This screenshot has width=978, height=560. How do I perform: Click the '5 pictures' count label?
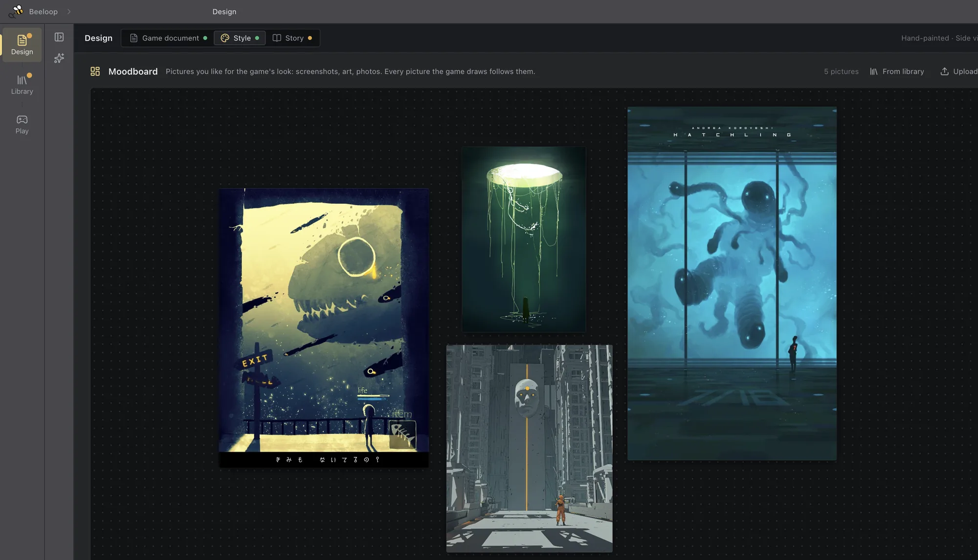841,71
